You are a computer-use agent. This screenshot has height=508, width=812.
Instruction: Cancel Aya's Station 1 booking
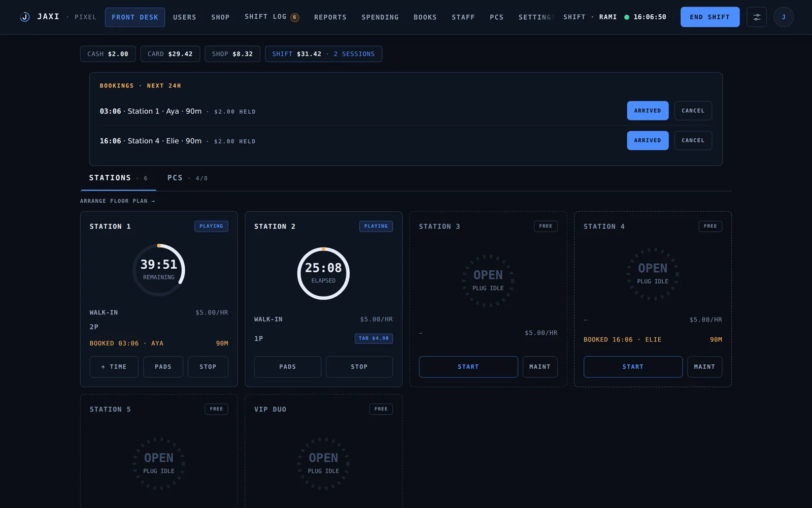[x=693, y=111]
